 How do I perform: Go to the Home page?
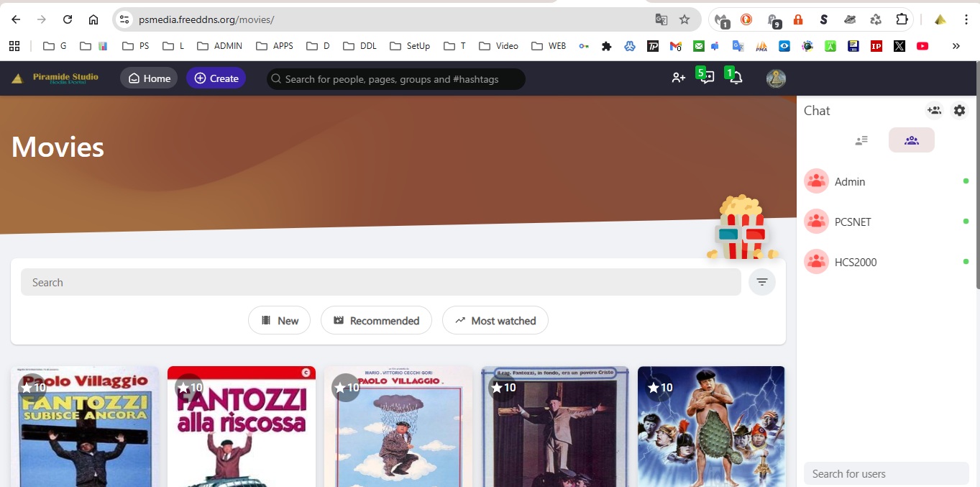point(149,78)
